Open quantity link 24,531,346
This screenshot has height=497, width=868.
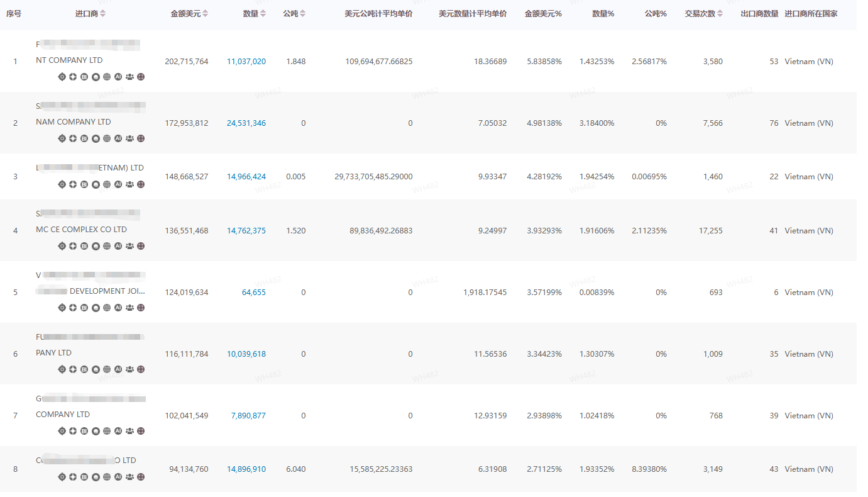pyautogui.click(x=246, y=123)
